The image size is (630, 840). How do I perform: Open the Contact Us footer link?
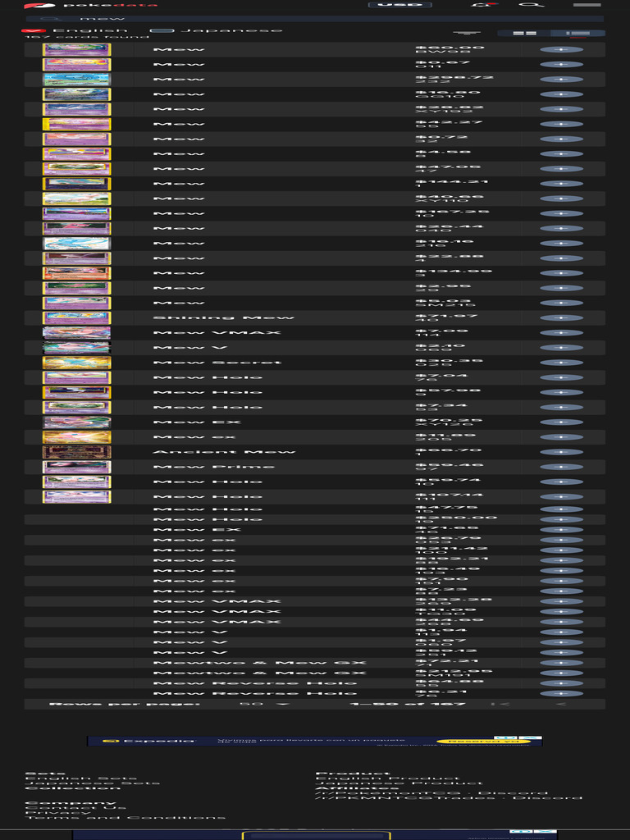[75, 808]
